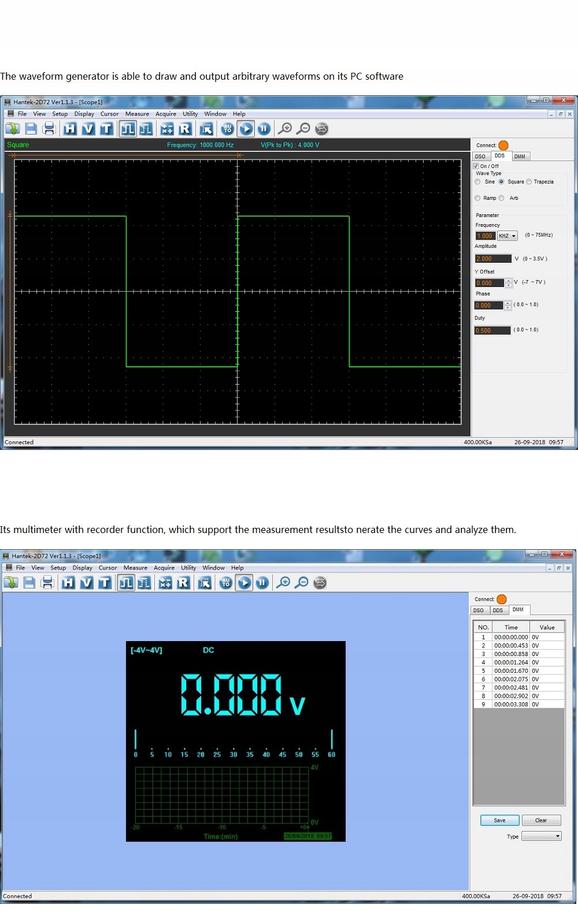
Task: Switch to DSO tab beside active DDS tab
Action: click(480, 157)
